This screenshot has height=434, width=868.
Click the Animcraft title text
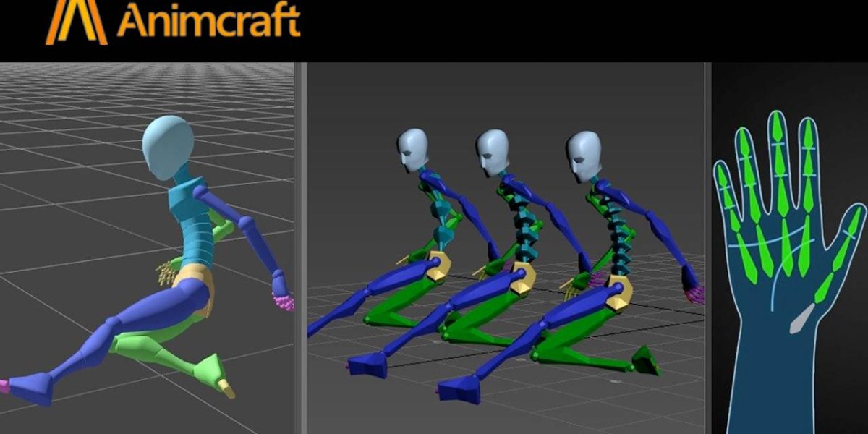click(x=208, y=22)
